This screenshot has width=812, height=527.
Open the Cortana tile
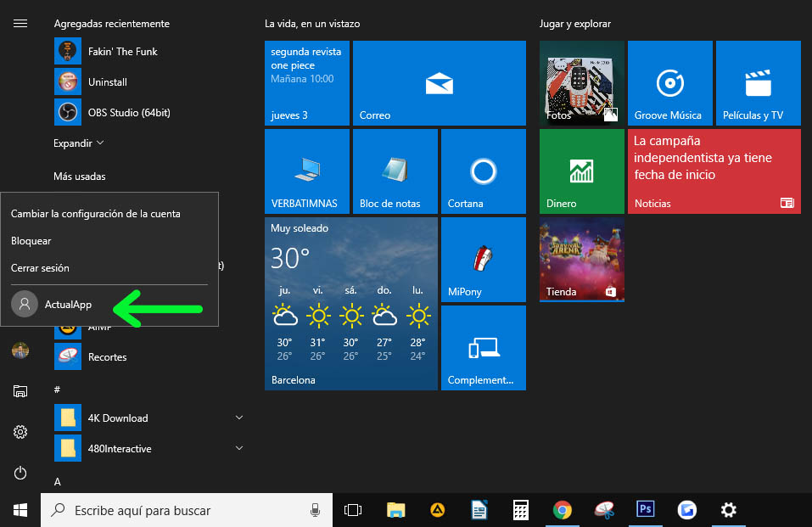[x=483, y=171]
